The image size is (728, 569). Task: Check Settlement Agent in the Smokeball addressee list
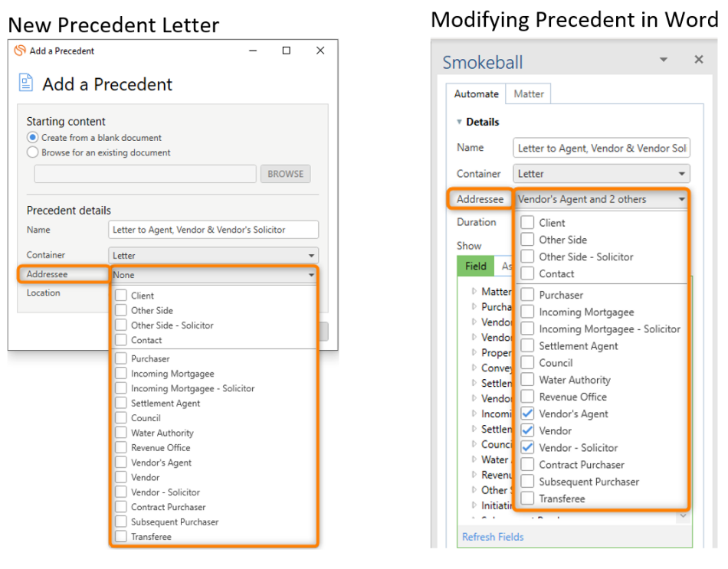point(527,345)
